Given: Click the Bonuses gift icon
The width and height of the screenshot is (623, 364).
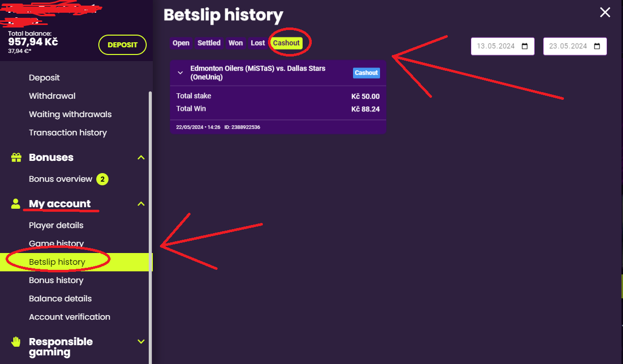Looking at the screenshot, I should tap(16, 158).
